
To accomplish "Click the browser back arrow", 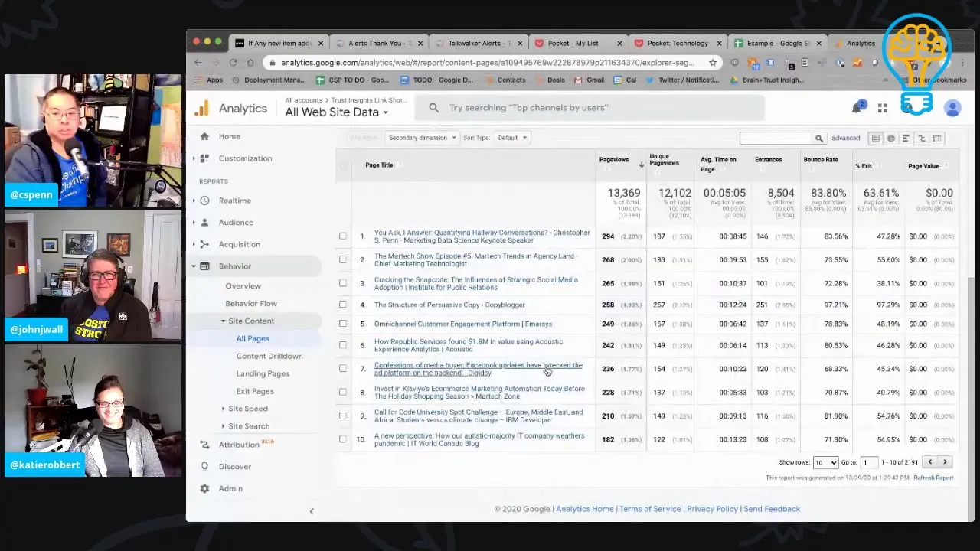I will [198, 63].
